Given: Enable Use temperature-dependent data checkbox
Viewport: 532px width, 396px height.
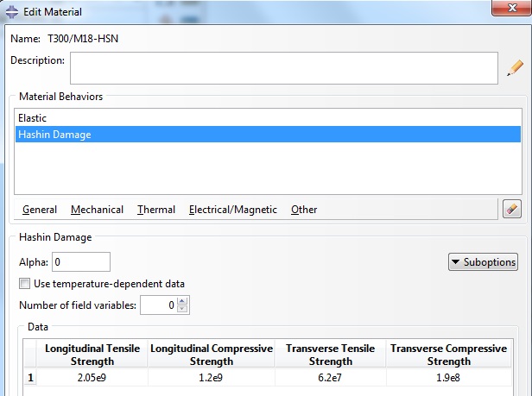Looking at the screenshot, I should [x=25, y=284].
